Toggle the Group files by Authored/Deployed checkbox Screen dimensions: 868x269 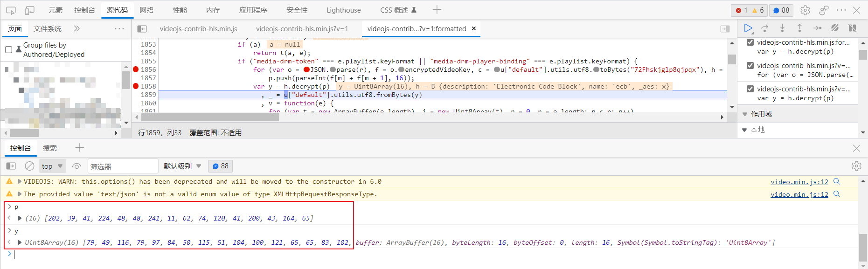(x=8, y=49)
